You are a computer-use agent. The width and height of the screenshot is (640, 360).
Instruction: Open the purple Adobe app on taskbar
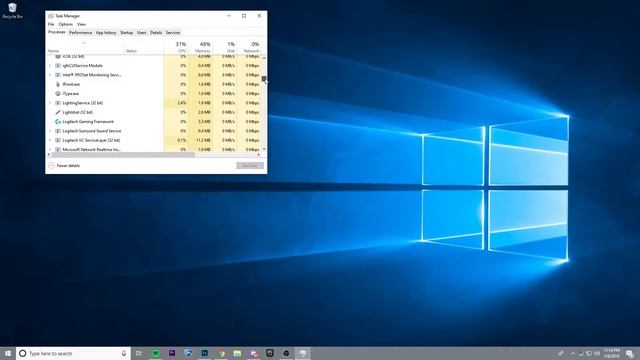click(172, 353)
